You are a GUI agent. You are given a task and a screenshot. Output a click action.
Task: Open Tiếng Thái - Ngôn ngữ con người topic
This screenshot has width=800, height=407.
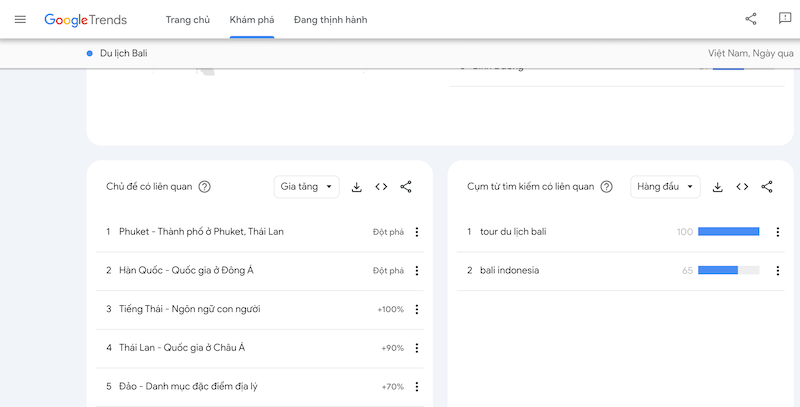click(190, 309)
